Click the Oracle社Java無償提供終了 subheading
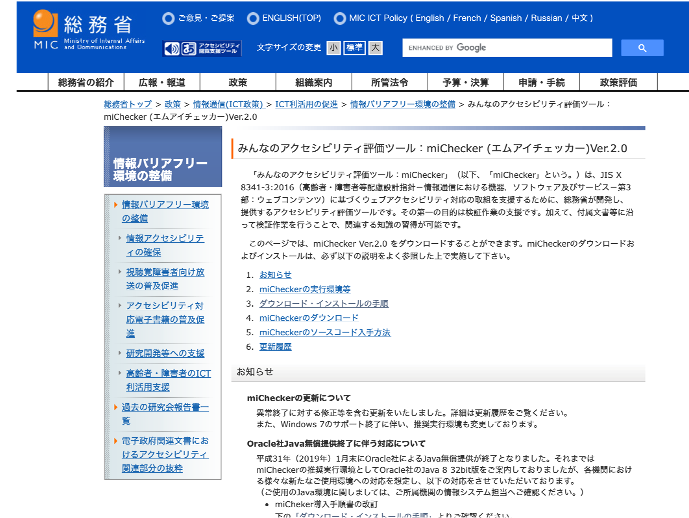The width and height of the screenshot is (689, 518). pos(336,444)
